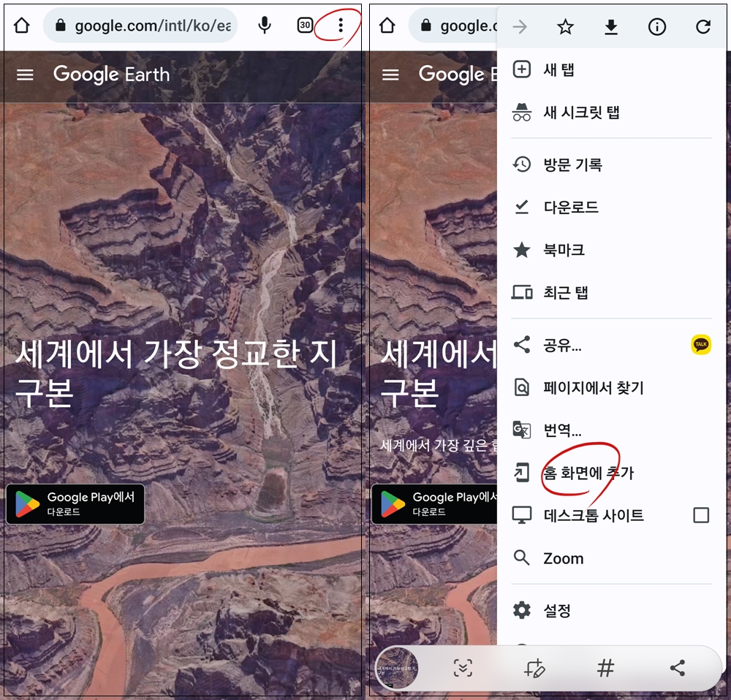731x700 pixels.
Task: Tap the bookmarks filled star icon
Action: 522,251
